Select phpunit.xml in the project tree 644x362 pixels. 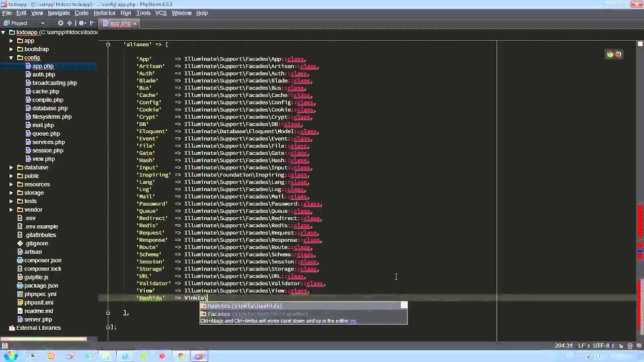click(39, 303)
